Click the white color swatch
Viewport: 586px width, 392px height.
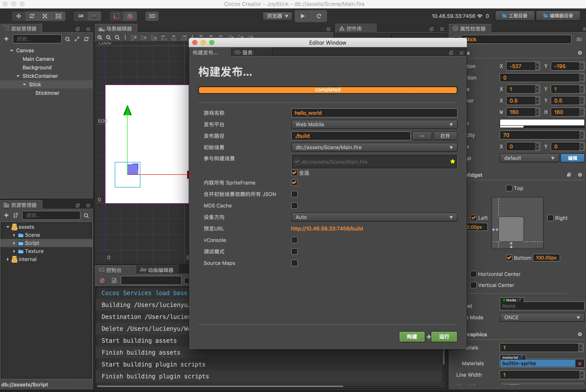[542, 122]
